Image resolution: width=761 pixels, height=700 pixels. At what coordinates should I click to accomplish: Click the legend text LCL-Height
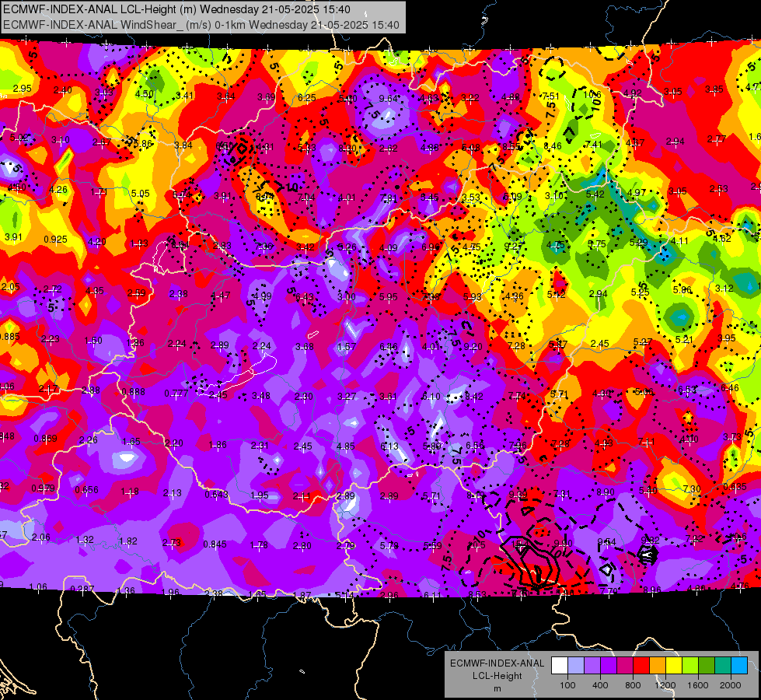(x=497, y=676)
